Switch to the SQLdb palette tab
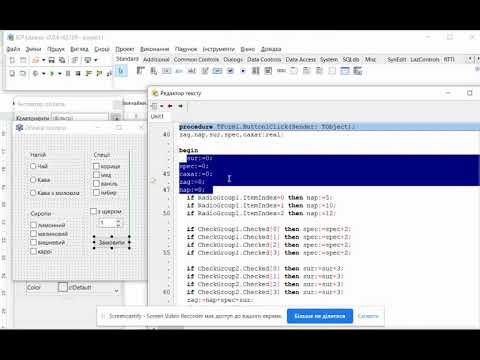480x360 pixels. click(351, 59)
